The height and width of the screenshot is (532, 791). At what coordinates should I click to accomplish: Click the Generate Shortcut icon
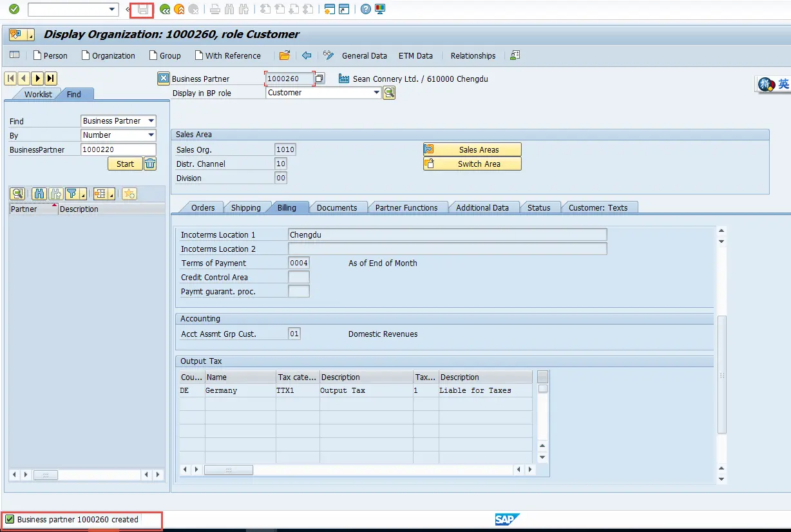[x=344, y=9]
